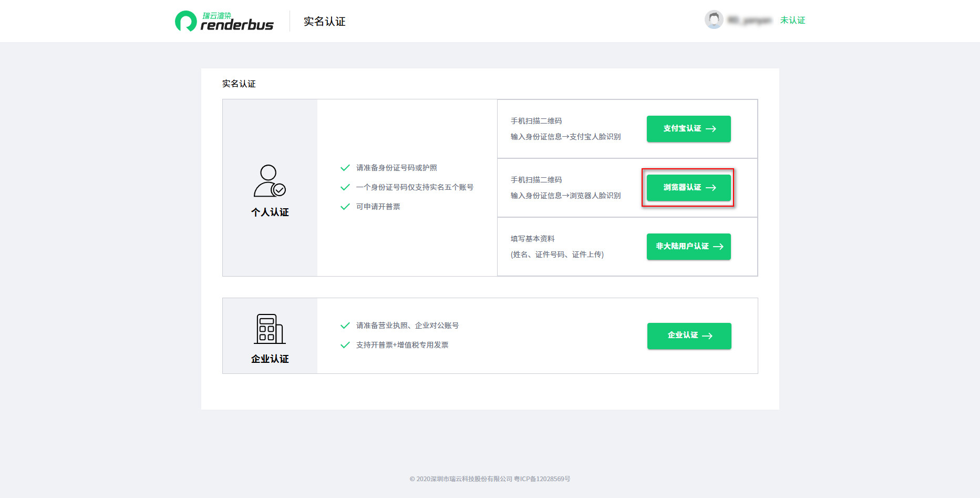Click the 非大陆用户认证 button
This screenshot has width=980, height=498.
click(689, 247)
